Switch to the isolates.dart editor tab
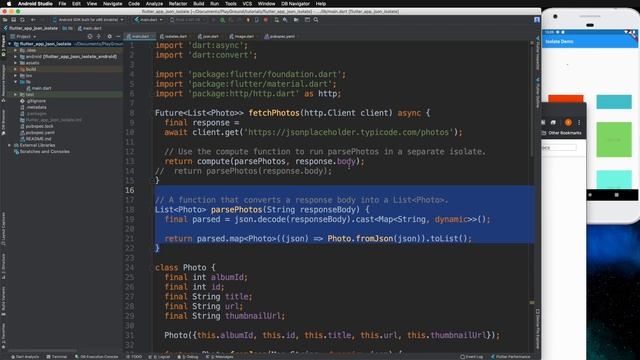 pos(173,36)
